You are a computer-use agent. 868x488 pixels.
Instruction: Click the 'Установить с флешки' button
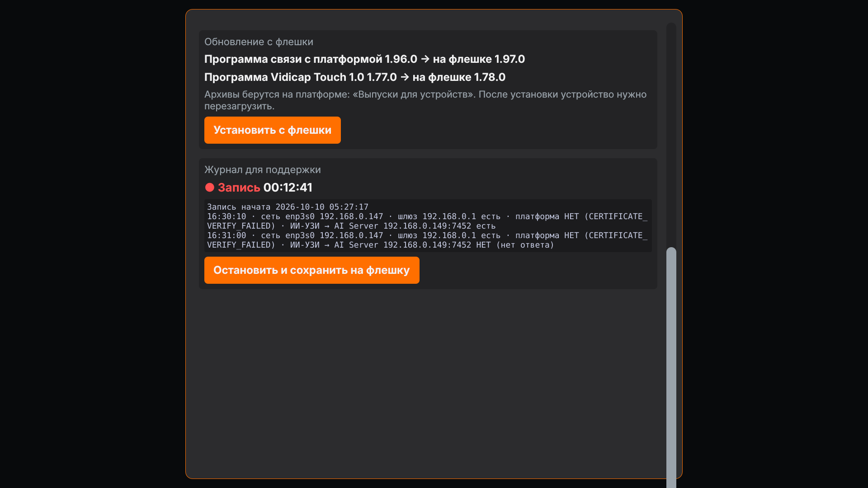pyautogui.click(x=272, y=130)
